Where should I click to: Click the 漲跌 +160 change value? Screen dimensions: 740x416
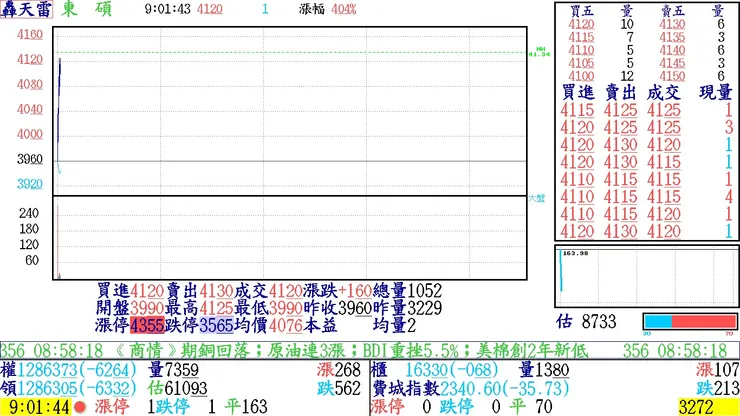337,291
